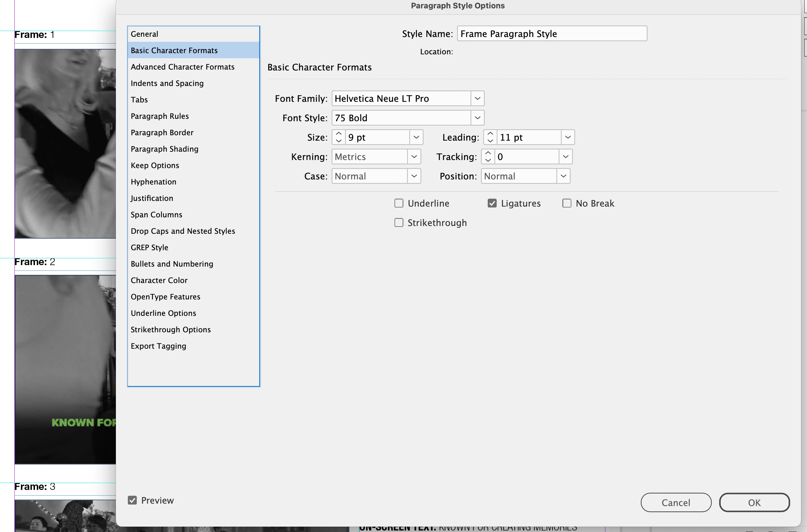Open the Size presets dropdown
The width and height of the screenshot is (807, 532).
(416, 137)
